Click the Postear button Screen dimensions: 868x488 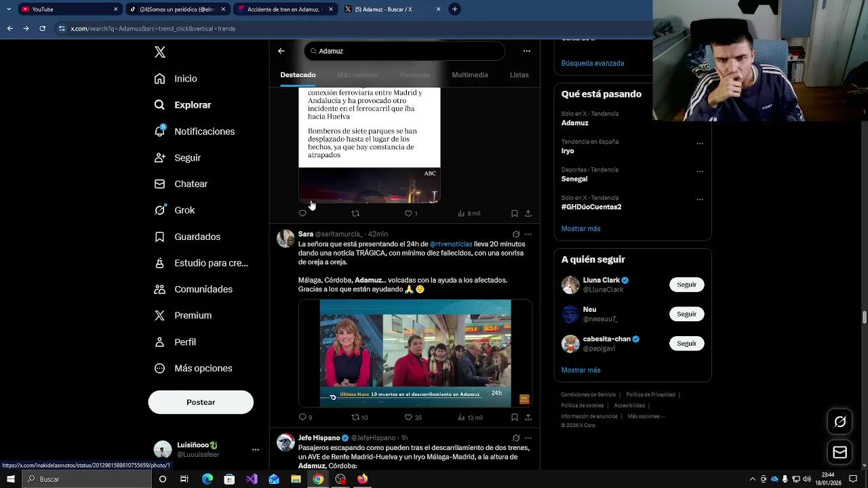[201, 402]
